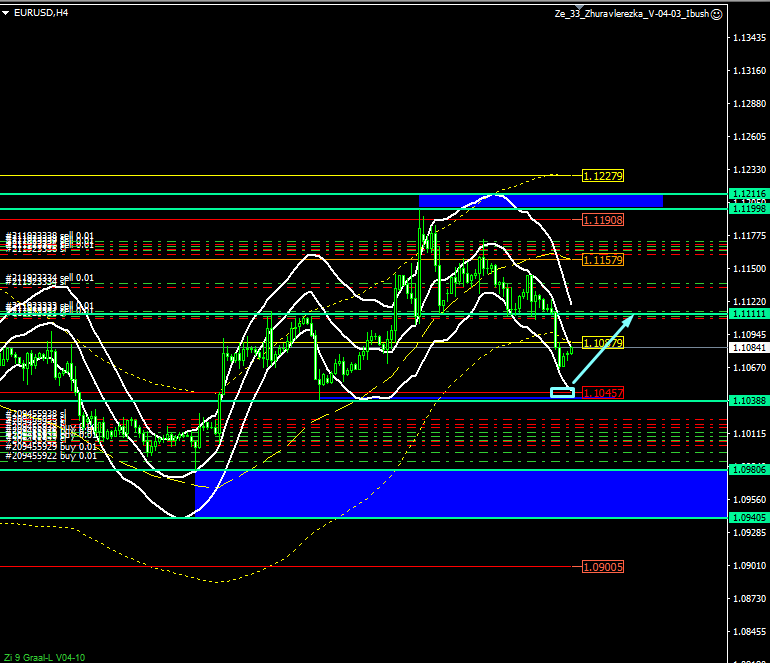770x663 pixels.
Task: Click the 1.13160 value on price scale
Action: click(x=749, y=71)
